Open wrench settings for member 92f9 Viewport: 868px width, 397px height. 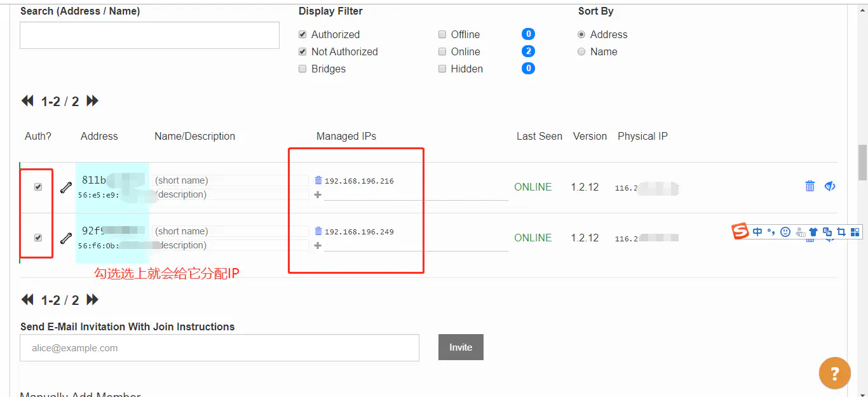[65, 238]
